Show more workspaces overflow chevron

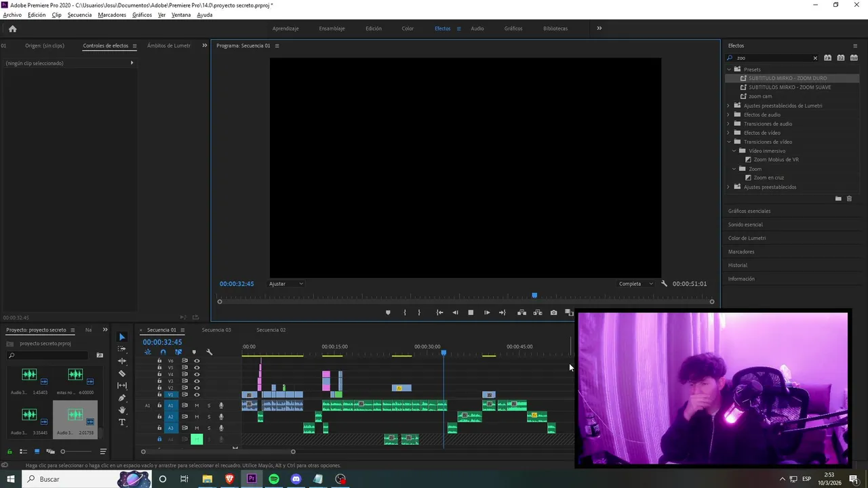click(599, 28)
